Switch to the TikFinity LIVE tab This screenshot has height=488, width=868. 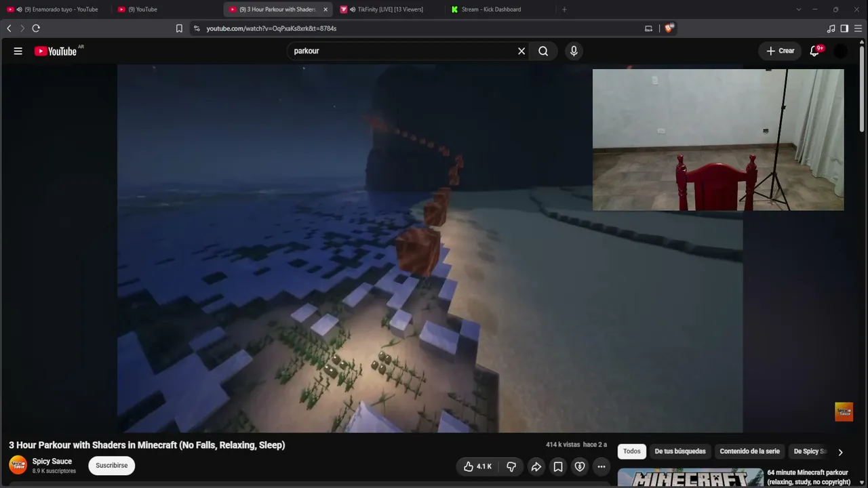click(389, 9)
